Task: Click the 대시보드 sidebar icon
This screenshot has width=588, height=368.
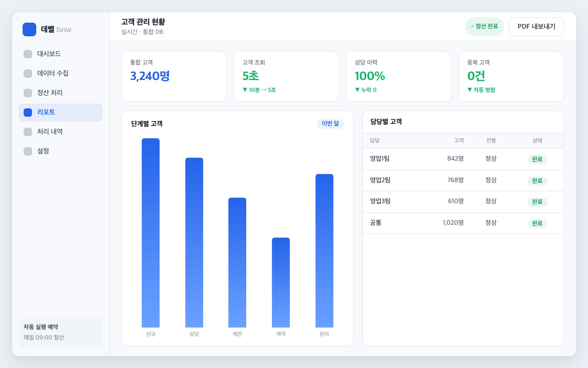Action: tap(28, 54)
